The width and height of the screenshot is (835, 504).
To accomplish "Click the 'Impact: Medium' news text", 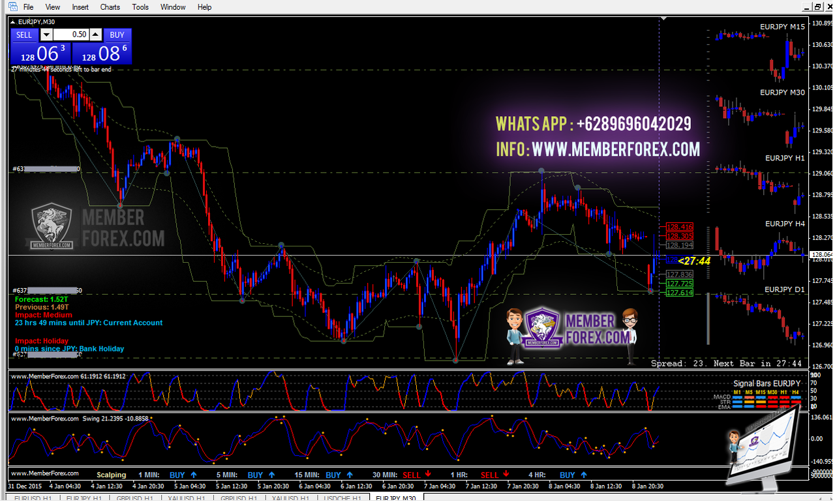I will point(43,315).
